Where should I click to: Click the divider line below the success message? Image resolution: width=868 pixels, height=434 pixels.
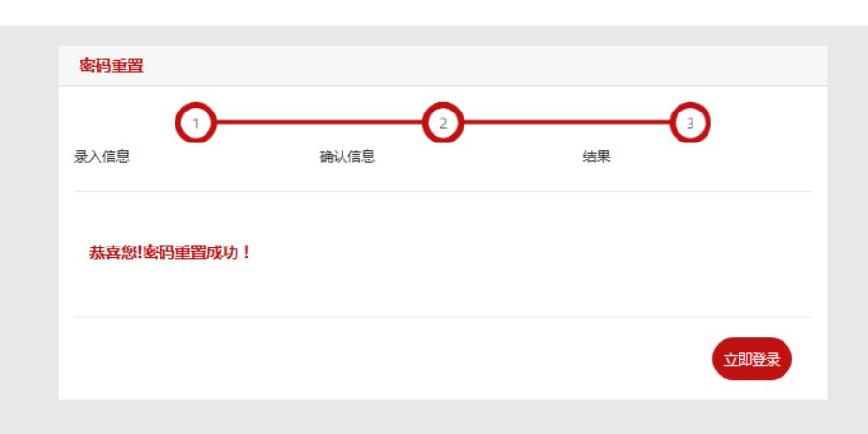pyautogui.click(x=443, y=317)
